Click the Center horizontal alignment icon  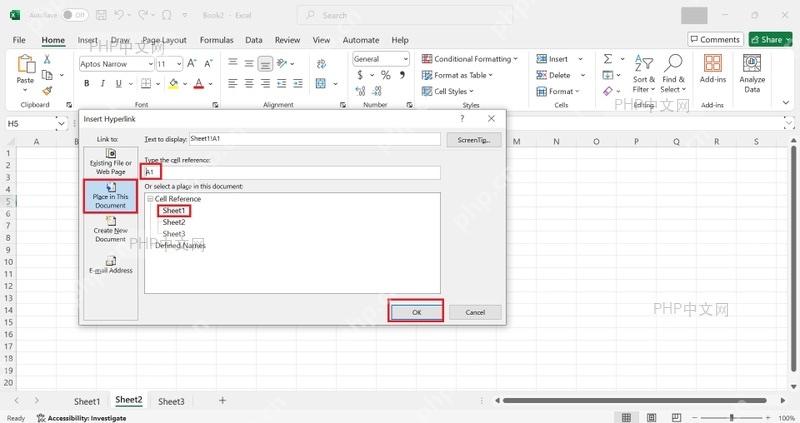249,83
